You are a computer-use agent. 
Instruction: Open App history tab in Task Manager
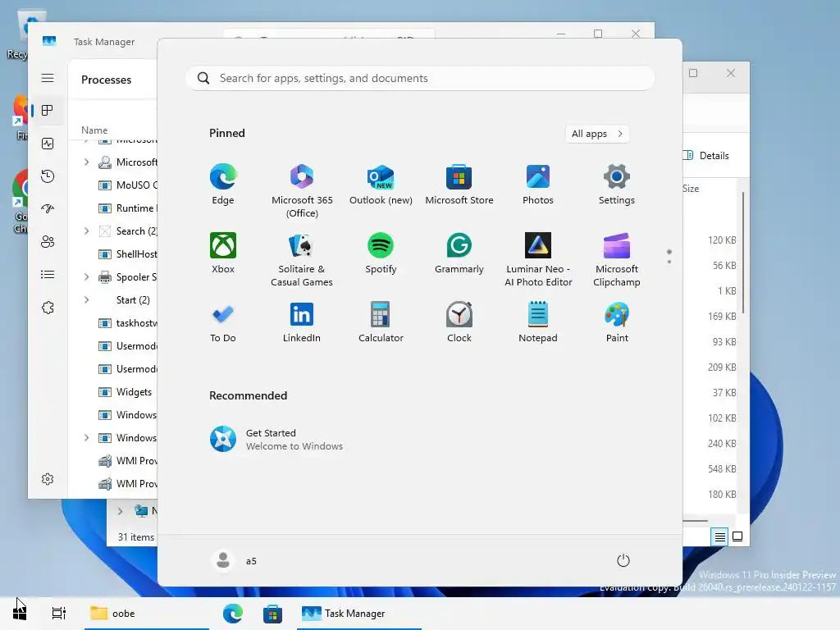(x=48, y=176)
